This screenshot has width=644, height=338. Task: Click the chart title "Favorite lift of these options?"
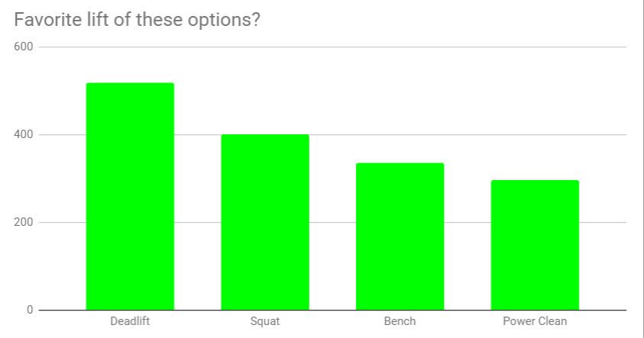pyautogui.click(x=138, y=20)
